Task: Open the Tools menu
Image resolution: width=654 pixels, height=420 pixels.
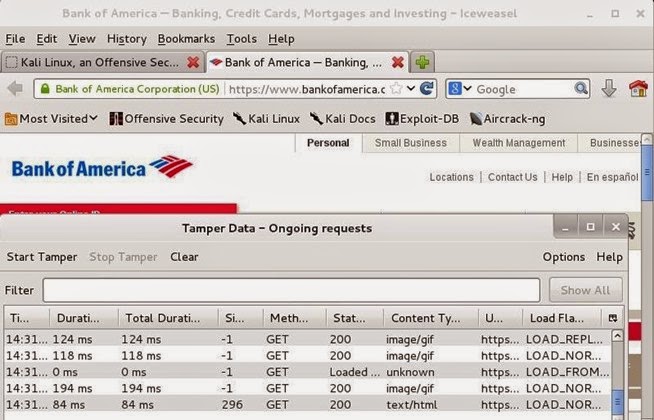Action: (241, 39)
